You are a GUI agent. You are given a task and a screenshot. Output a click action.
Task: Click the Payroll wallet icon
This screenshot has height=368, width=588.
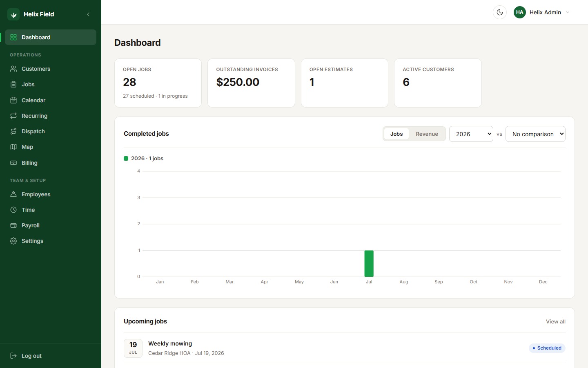tap(13, 225)
